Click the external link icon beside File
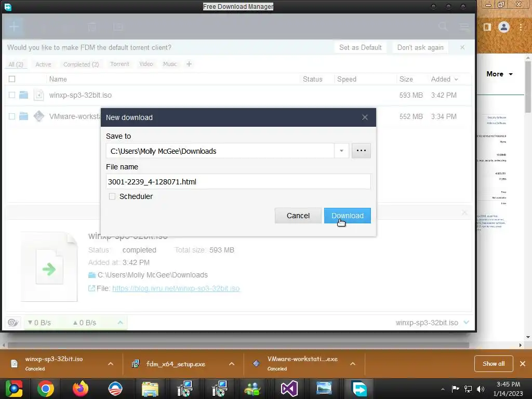 91,288
